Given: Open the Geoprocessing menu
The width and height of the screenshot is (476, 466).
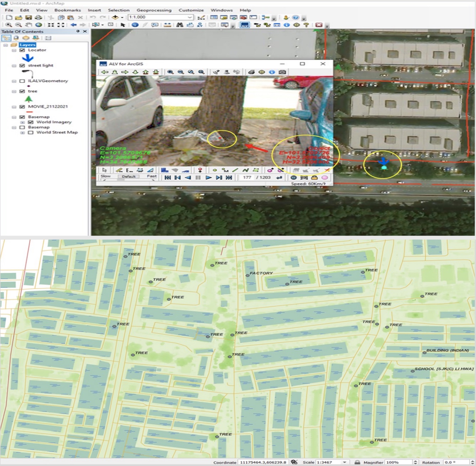Looking at the screenshot, I should tap(154, 10).
